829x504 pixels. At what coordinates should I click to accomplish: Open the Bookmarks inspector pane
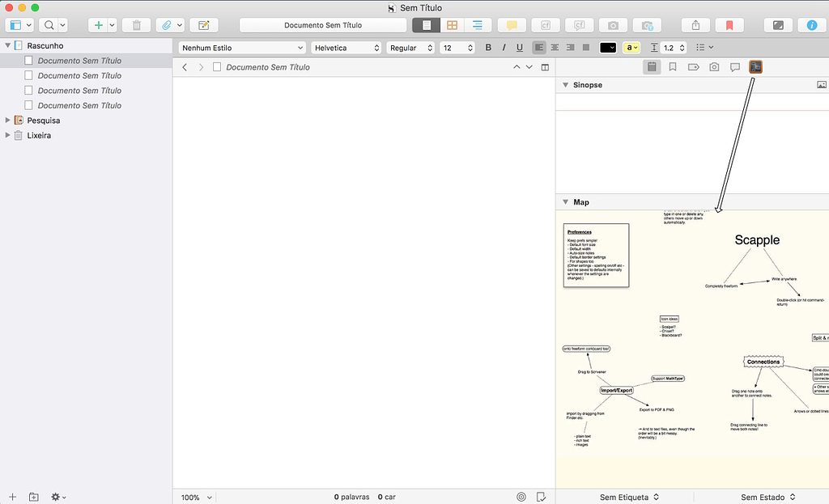674,67
